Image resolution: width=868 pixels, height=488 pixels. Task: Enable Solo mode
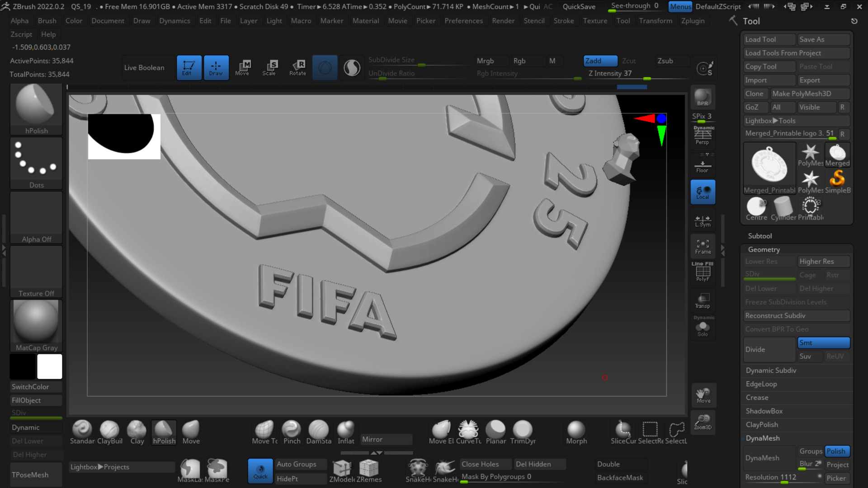click(703, 326)
